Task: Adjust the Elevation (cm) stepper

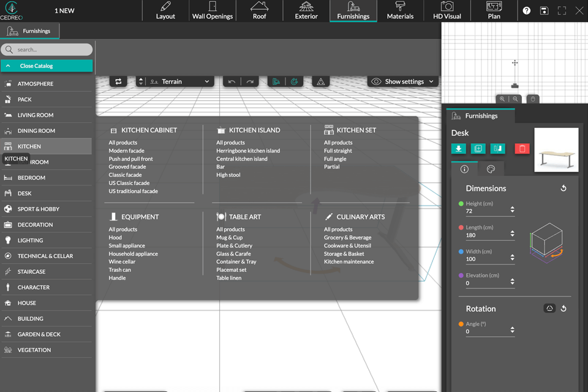Action: [512, 282]
